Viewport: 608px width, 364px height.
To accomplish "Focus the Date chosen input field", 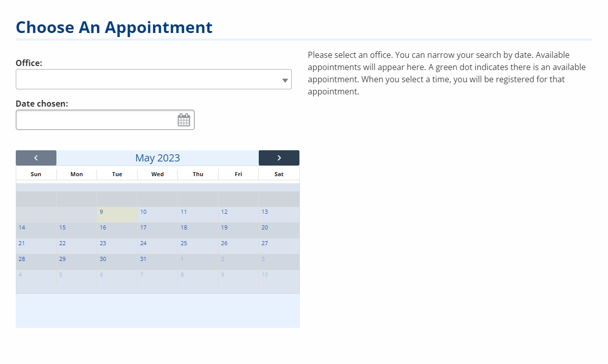I will pos(105,120).
